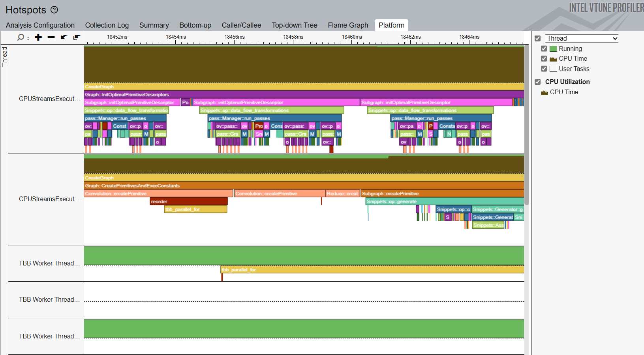Zoom in using the plus icon
644x355 pixels.
38,37
